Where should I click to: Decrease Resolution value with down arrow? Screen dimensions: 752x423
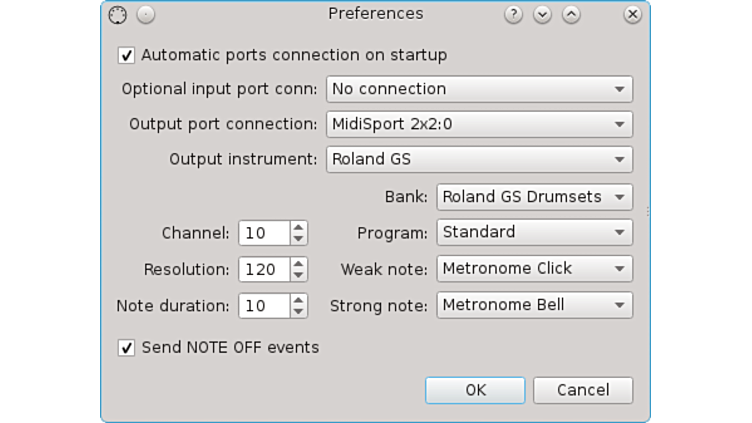298,275
